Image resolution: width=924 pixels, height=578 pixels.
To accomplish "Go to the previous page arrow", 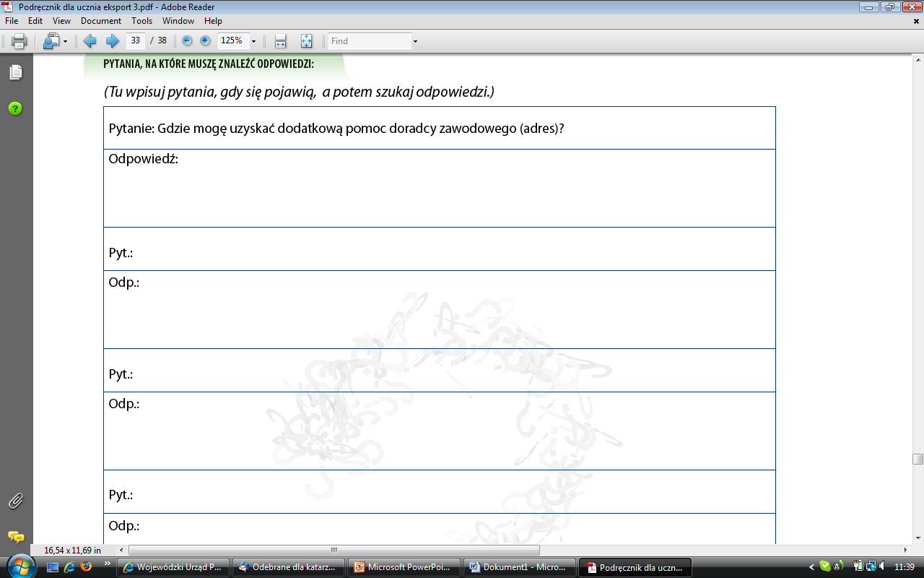I will point(90,41).
